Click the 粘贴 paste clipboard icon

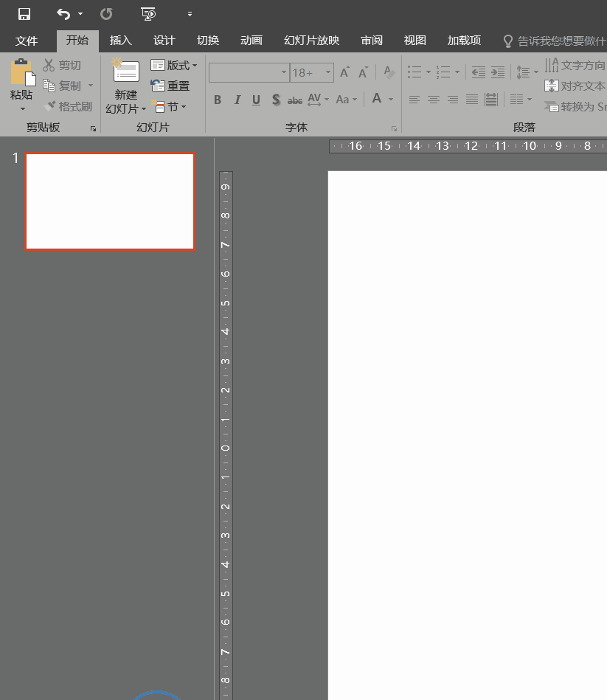pos(23,72)
